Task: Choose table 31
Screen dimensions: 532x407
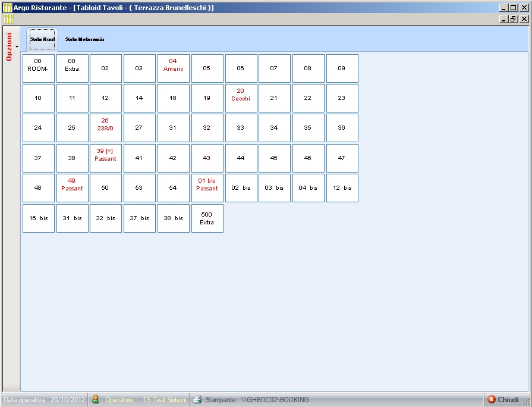Action: pyautogui.click(x=174, y=128)
